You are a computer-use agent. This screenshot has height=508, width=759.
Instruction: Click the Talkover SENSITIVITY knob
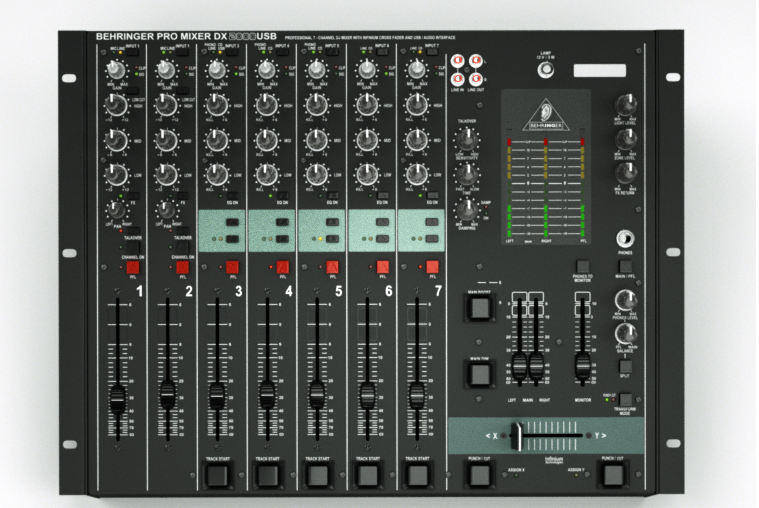[467, 140]
